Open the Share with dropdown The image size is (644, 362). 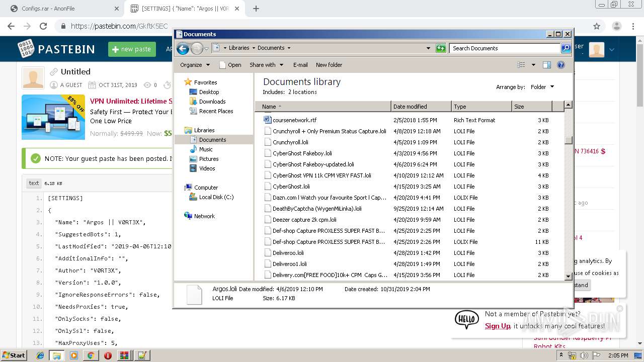click(267, 65)
